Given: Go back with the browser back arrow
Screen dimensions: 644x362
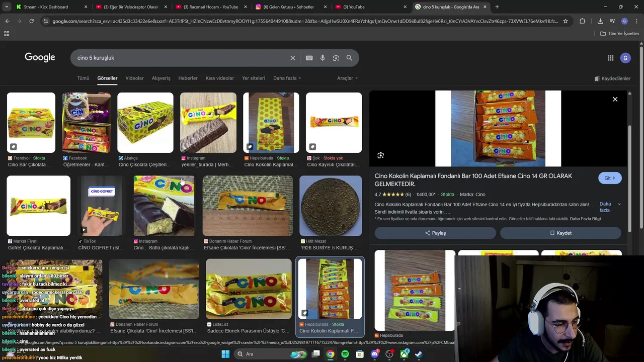Looking at the screenshot, I should tap(7, 21).
